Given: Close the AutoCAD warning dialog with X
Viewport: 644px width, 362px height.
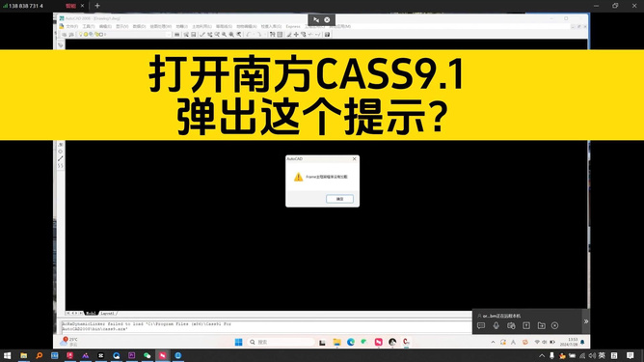Looking at the screenshot, I should click(x=355, y=158).
